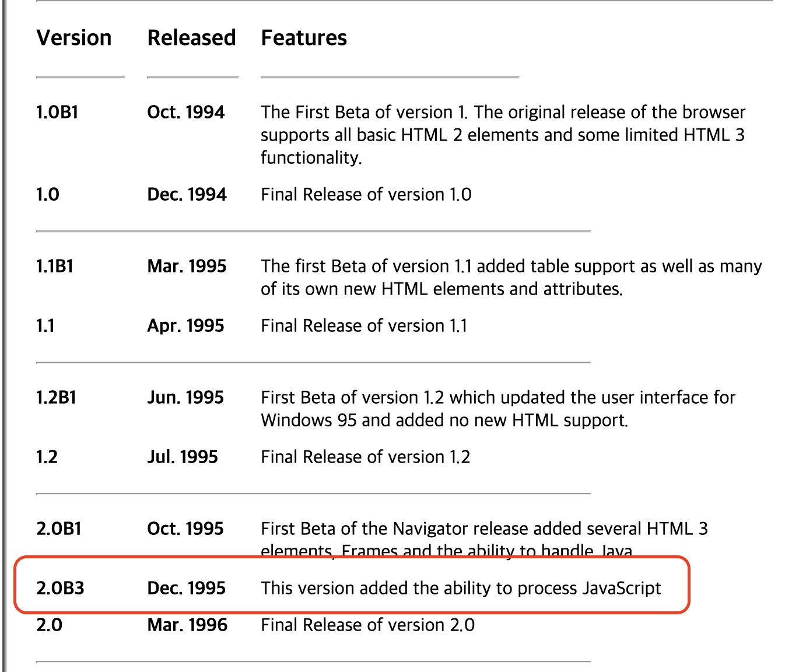Click the Apr. 1995 date cell
This screenshot has width=799, height=672.
tap(185, 325)
